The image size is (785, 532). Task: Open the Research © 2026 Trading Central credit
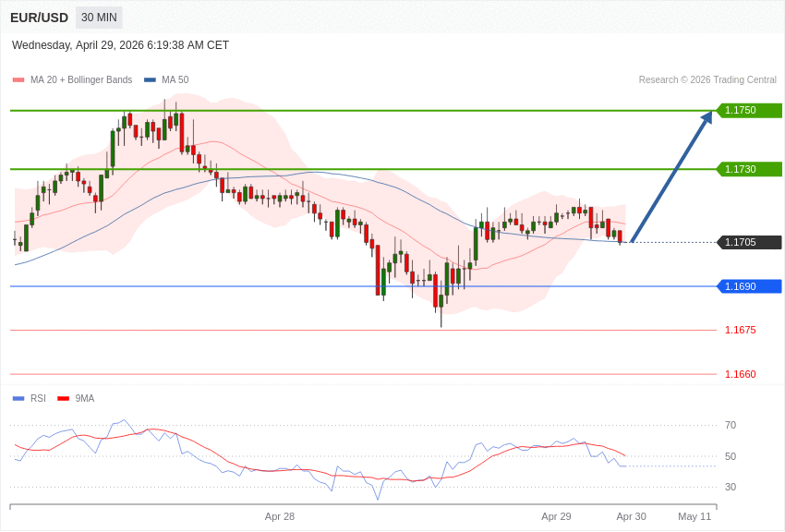point(707,80)
